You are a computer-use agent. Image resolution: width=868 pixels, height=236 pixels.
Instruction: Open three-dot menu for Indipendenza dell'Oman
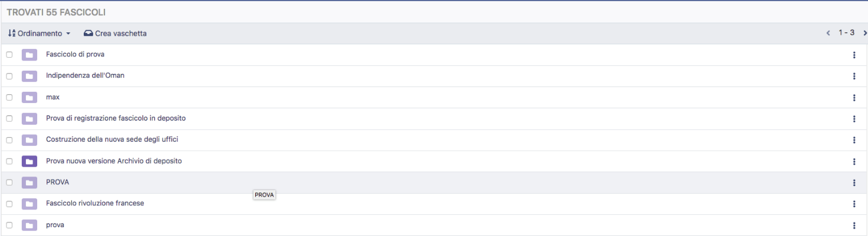(854, 76)
